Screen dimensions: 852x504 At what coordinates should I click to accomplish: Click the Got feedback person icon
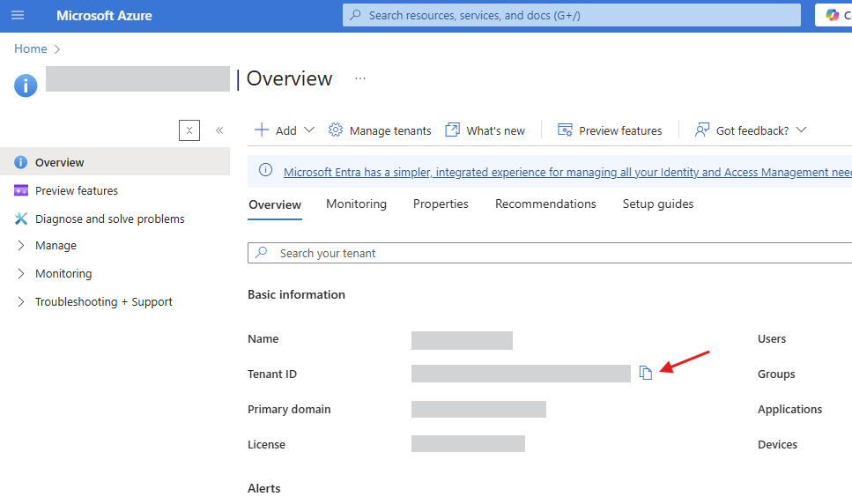coord(702,130)
